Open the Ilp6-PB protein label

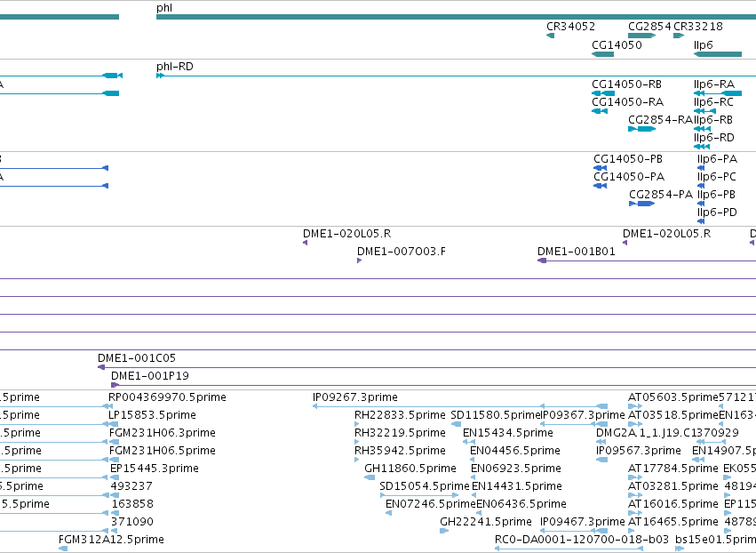point(716,195)
